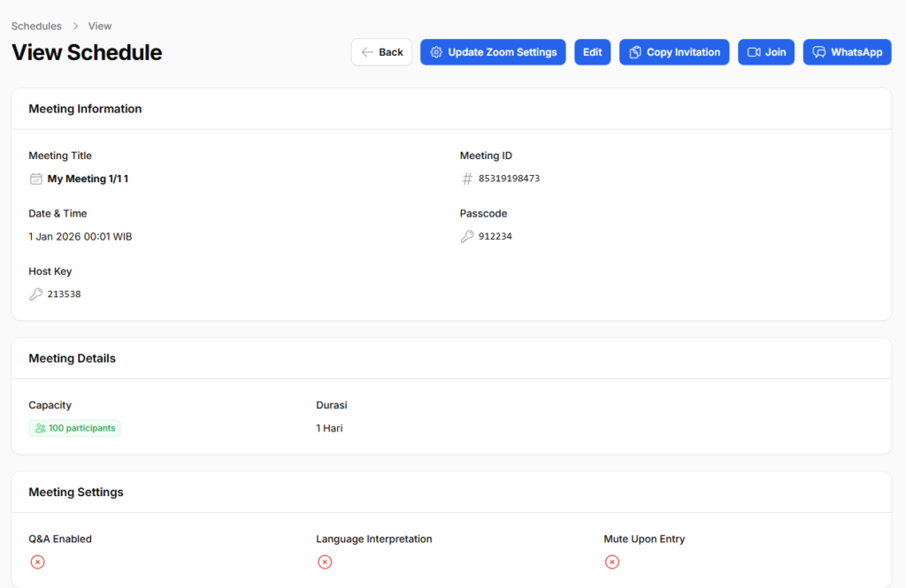The image size is (906, 588).
Task: Select the meeting ID number 85319198473
Action: (509, 179)
